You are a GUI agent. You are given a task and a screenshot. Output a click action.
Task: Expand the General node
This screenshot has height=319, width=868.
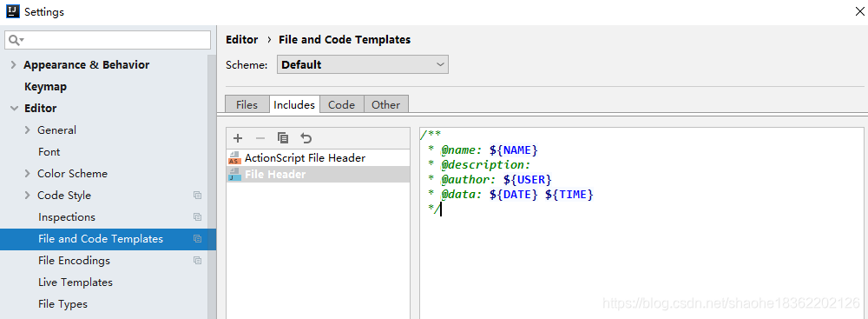tap(28, 130)
